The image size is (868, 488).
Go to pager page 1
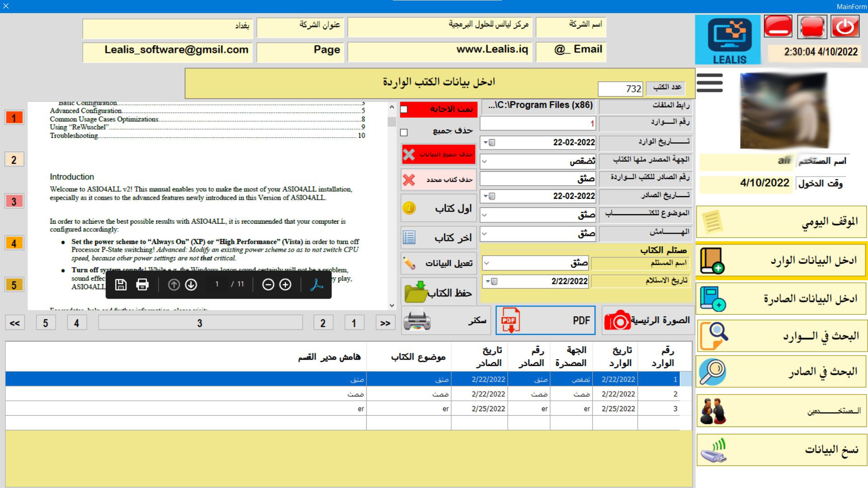pyautogui.click(x=354, y=323)
